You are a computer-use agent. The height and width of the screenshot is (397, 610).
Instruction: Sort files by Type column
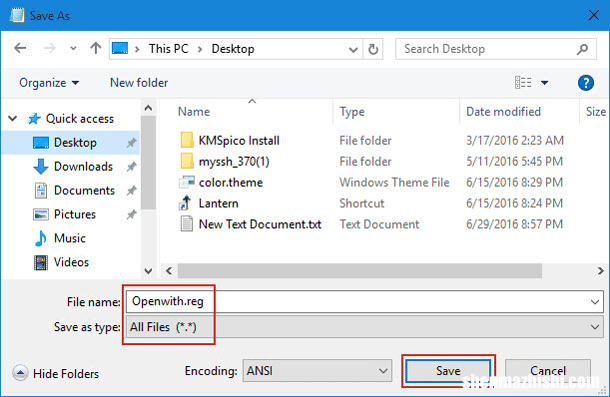(352, 112)
